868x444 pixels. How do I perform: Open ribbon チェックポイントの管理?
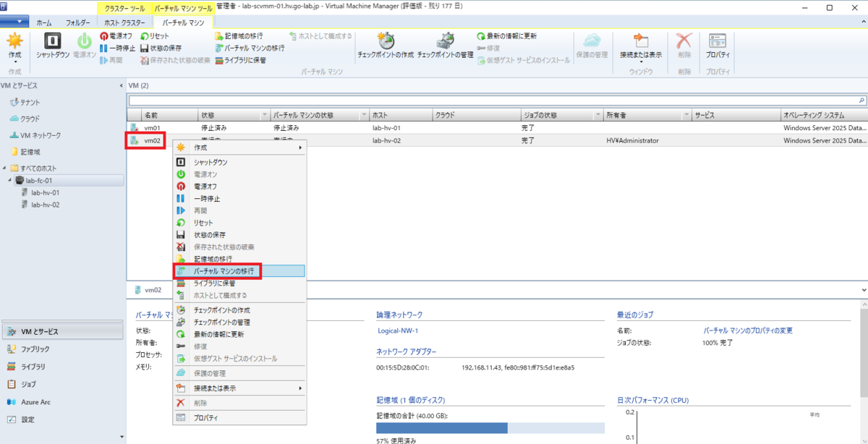pos(445,46)
